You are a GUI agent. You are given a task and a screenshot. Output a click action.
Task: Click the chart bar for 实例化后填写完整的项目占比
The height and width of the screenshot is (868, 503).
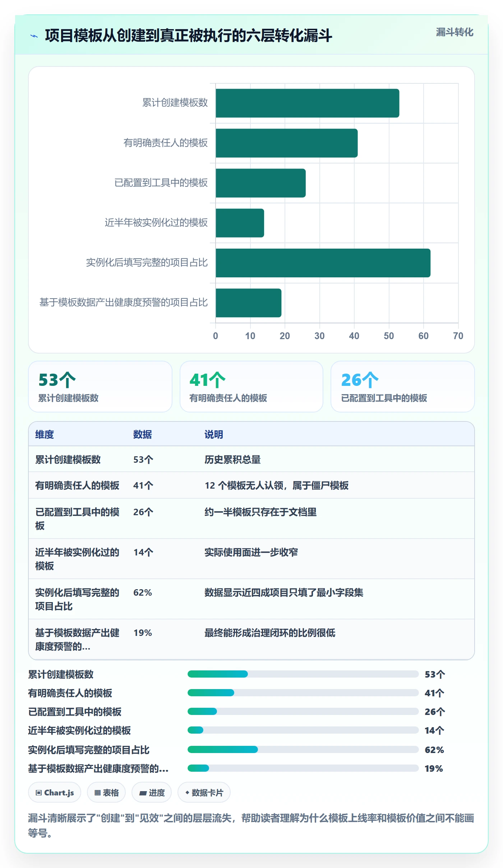click(x=323, y=263)
